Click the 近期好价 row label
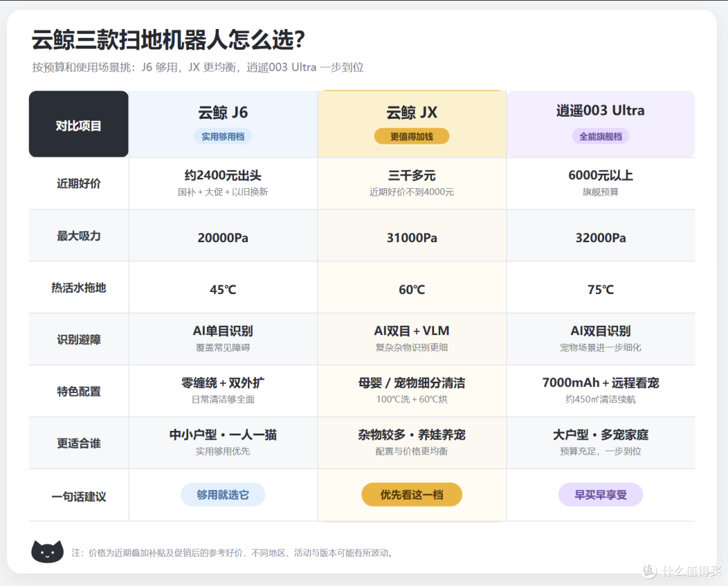Image resolution: width=728 pixels, height=586 pixels. (78, 183)
